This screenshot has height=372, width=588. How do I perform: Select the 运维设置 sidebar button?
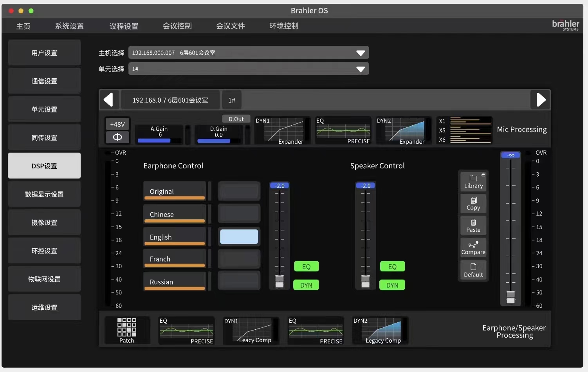click(x=44, y=307)
